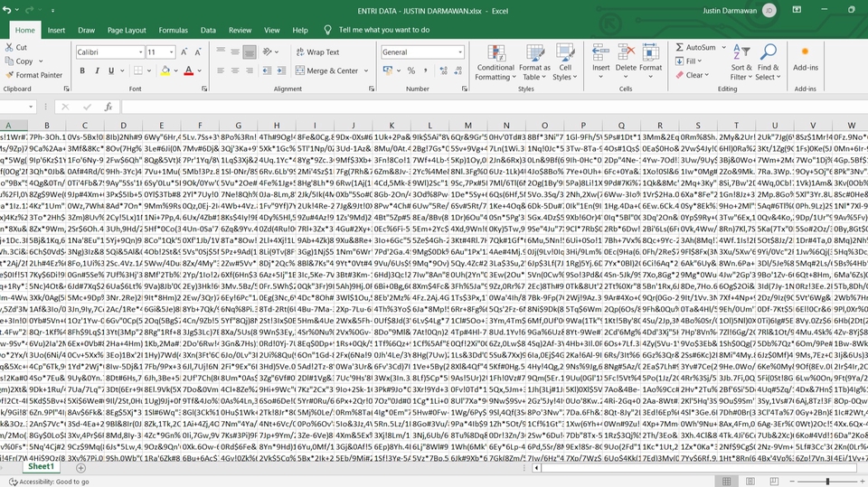Viewport: 868px width, 487px height.
Task: Toggle Wrap Text for the cell
Action: [317, 52]
